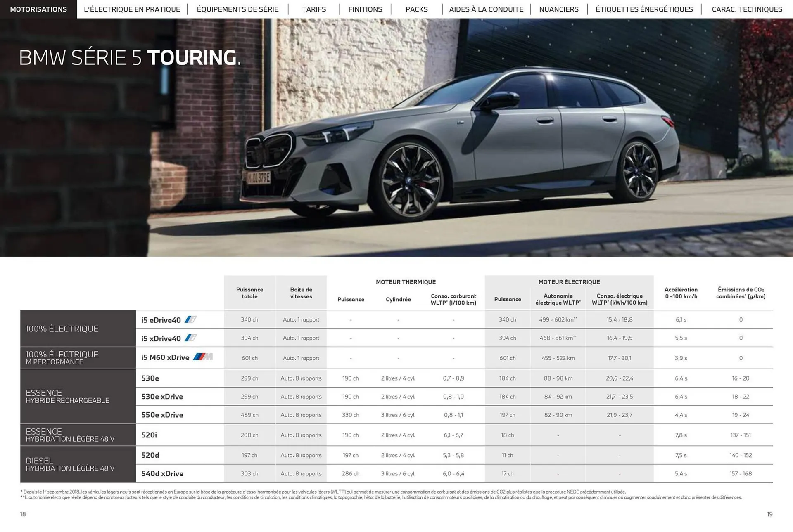Open ÉTIQUETTES ÉNERGÉTIQUES page
Viewport: 793px width, 532px height.
[x=644, y=9]
